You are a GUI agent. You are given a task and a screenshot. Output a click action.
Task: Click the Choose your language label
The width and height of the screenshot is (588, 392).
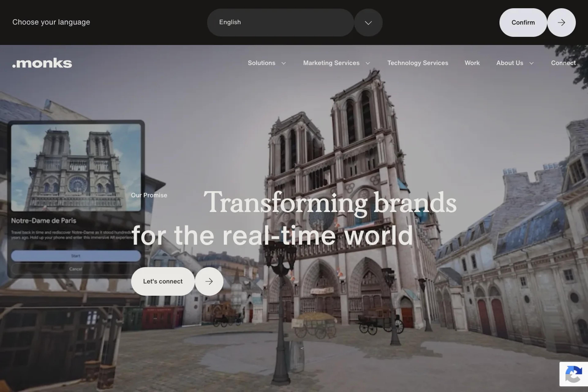[x=51, y=22]
